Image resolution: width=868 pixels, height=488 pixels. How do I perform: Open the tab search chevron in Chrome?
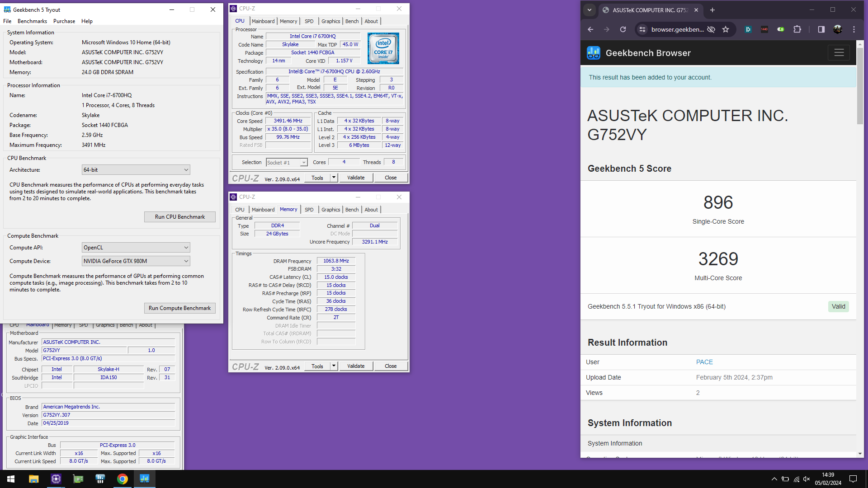tap(589, 10)
